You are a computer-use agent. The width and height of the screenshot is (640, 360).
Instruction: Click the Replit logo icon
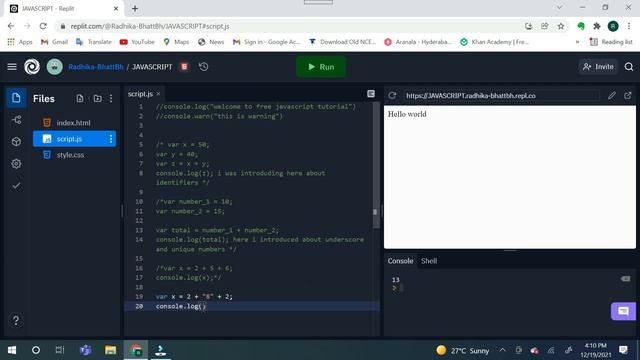[x=32, y=67]
